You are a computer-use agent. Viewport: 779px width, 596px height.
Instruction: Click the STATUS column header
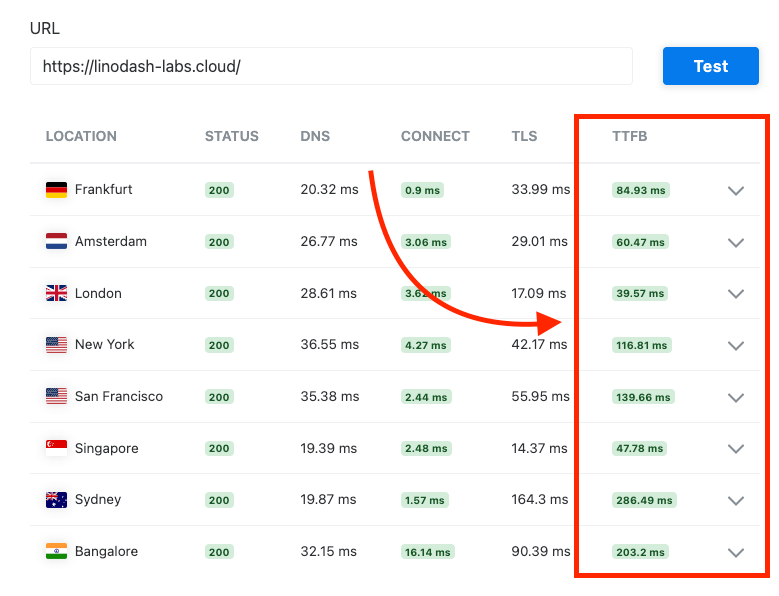(232, 136)
